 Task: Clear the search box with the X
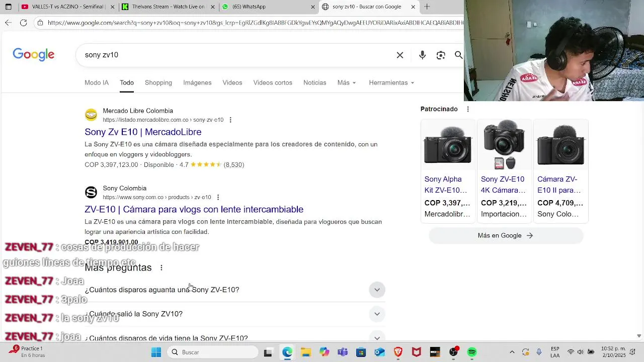pyautogui.click(x=400, y=55)
